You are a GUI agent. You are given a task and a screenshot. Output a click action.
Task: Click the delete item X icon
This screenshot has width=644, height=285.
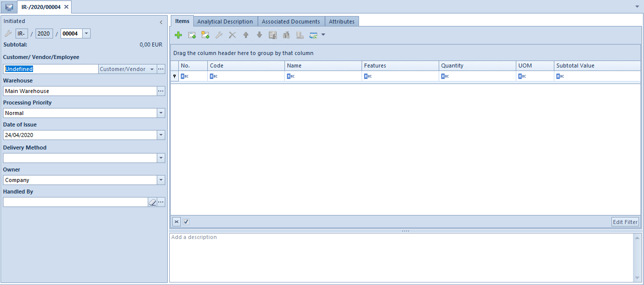[232, 35]
